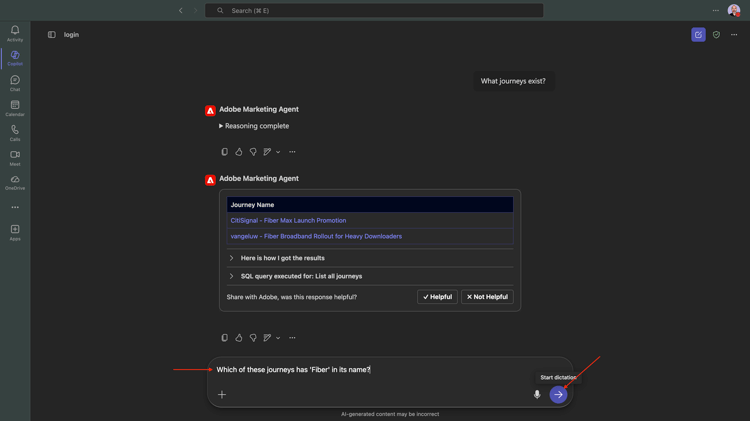750x421 pixels.
Task: Open CitiSignal - Fiber Max Launch Promotion link
Action: (288, 221)
